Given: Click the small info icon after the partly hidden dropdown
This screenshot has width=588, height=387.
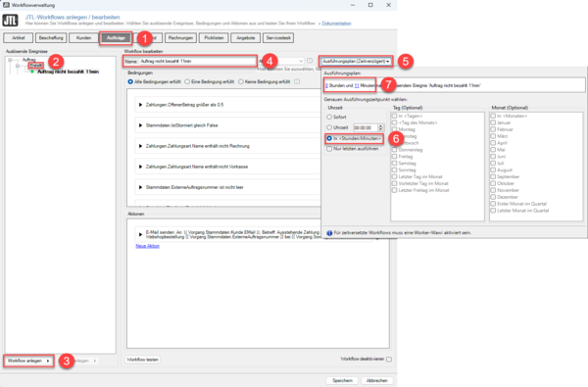Looking at the screenshot, I should coord(310,61).
